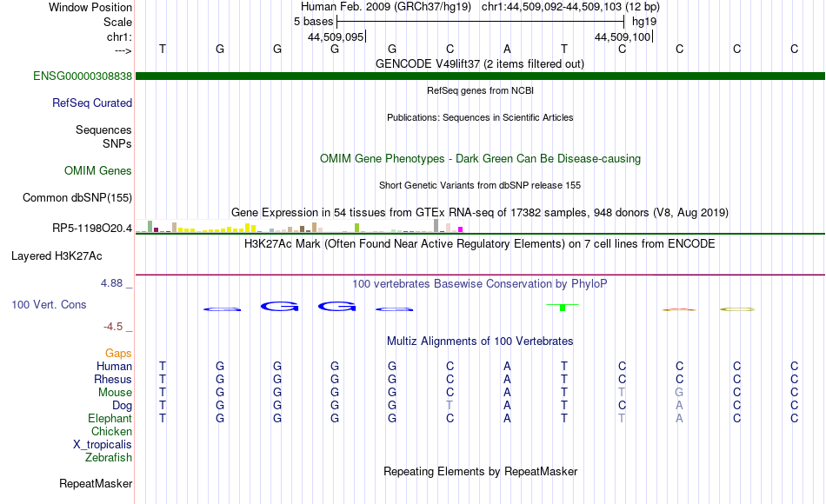Click the Publications: Sequences in Scientific Articles title

480,117
